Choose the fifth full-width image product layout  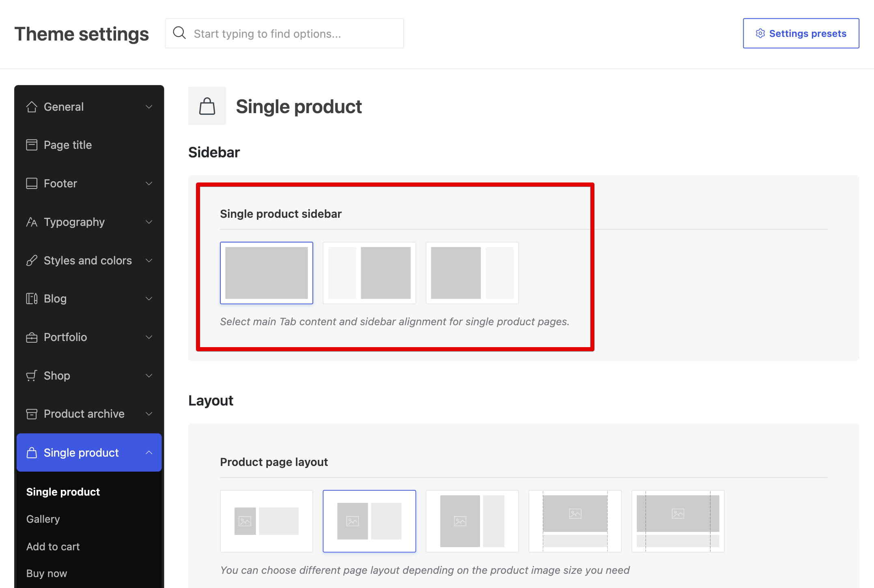click(678, 521)
